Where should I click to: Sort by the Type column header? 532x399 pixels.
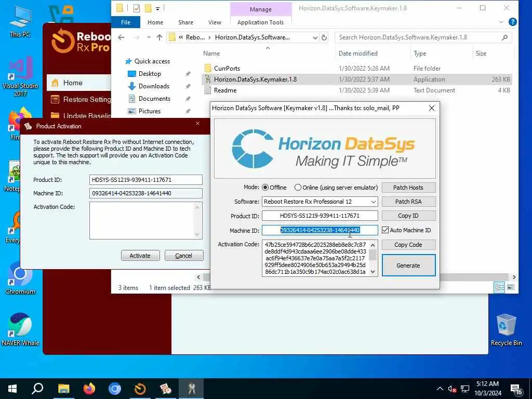420,54
